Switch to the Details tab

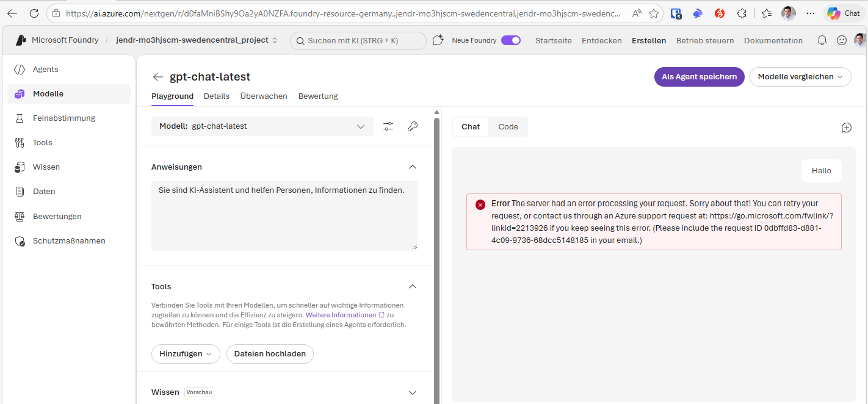[x=217, y=96]
